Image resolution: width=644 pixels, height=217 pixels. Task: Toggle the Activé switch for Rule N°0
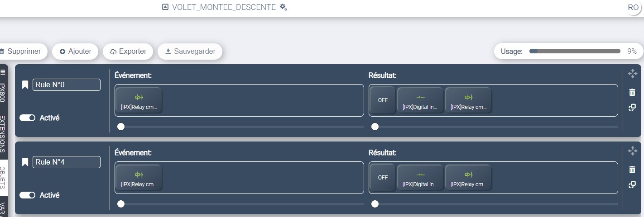[27, 118]
